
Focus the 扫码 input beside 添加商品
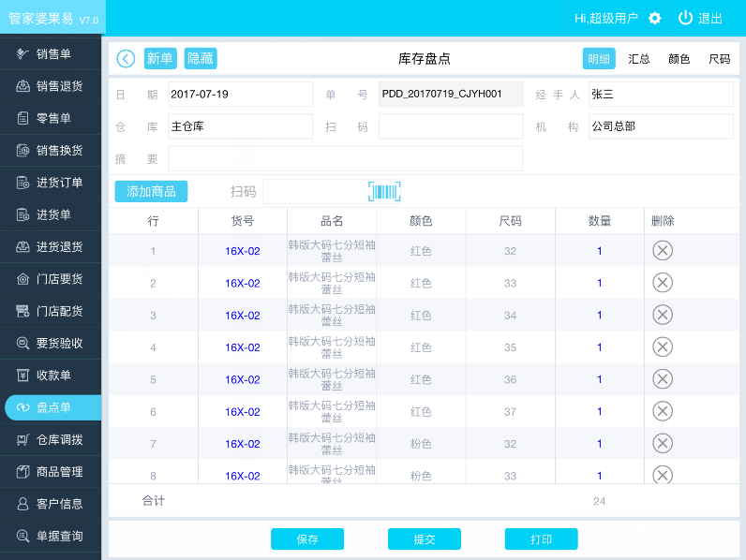click(x=315, y=192)
